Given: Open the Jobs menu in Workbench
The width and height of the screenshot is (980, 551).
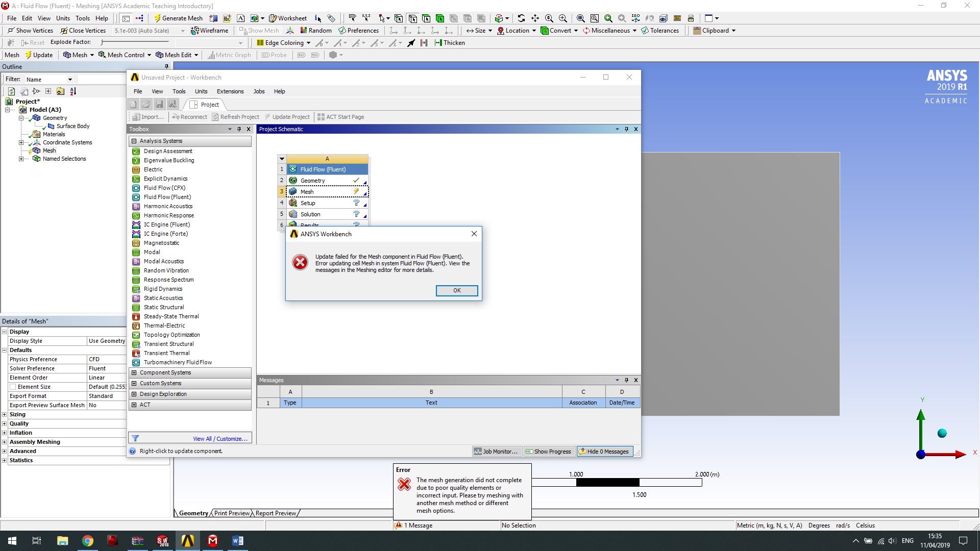Looking at the screenshot, I should point(259,91).
